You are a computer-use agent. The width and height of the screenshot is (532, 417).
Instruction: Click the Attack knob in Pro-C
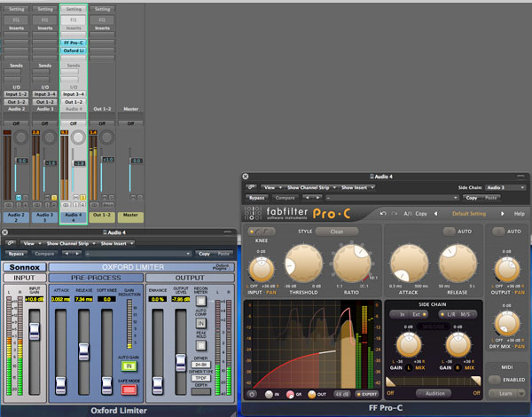click(409, 264)
